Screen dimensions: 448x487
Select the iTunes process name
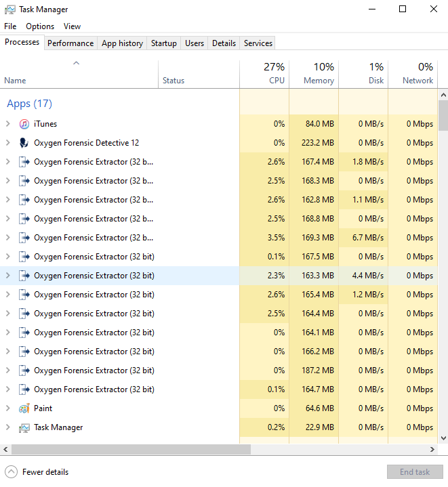click(45, 124)
